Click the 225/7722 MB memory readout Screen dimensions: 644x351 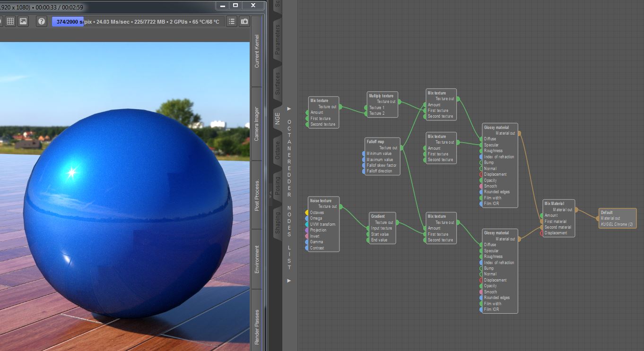[x=151, y=22]
